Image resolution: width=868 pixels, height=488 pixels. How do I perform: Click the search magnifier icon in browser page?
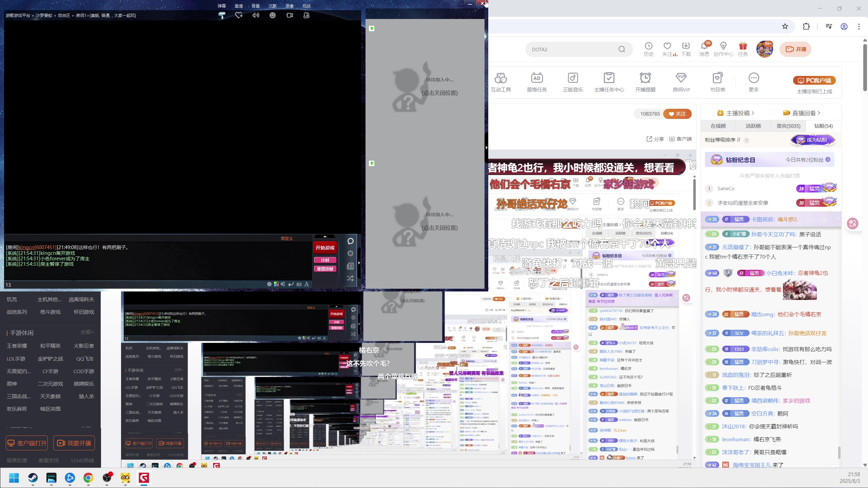click(622, 49)
